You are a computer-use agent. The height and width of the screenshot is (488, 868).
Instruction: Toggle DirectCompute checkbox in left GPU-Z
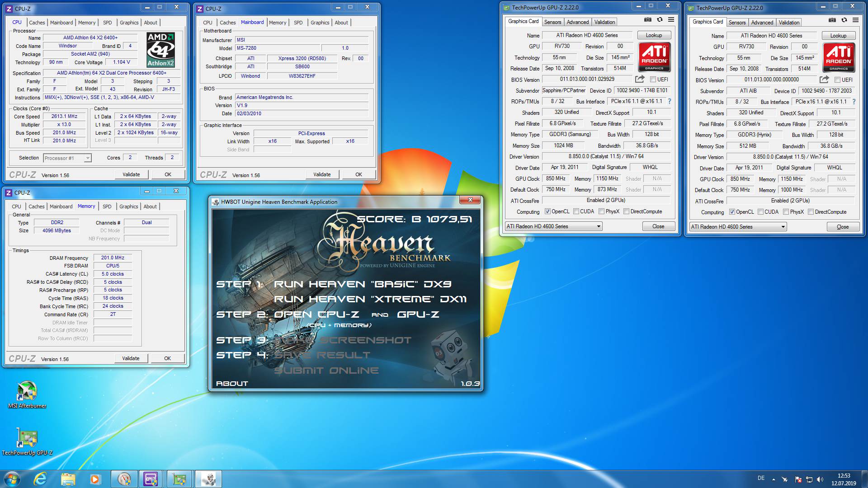click(627, 211)
